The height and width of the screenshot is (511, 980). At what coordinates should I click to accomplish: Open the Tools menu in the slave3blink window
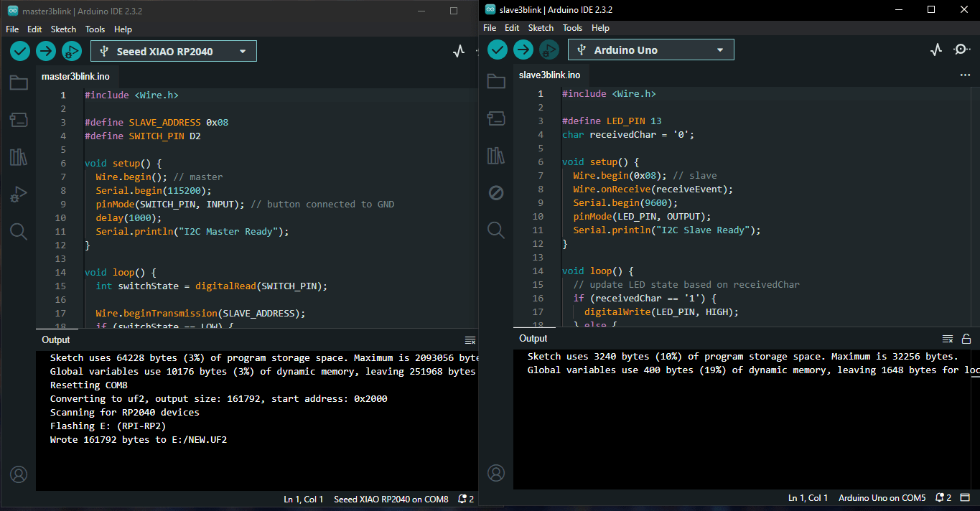[x=573, y=28]
